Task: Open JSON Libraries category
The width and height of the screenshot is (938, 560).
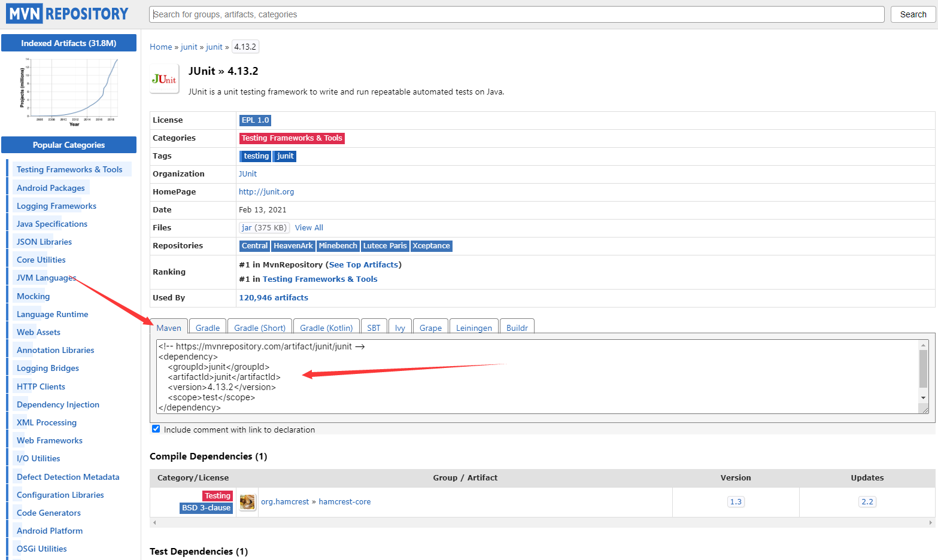Action: 44,242
